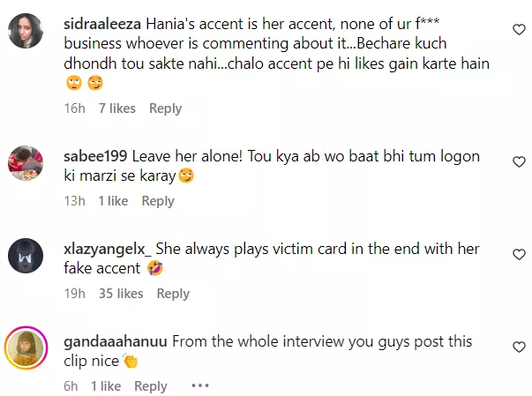
Task: Tap the heart next to xlazyangelx_'s comment
Action: coord(519,255)
